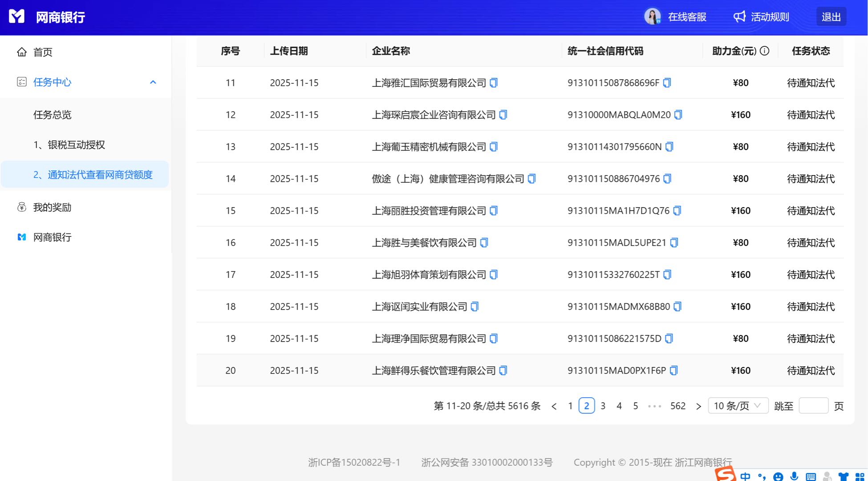The height and width of the screenshot is (481, 868).
Task: Open the Sogou on-screen keyboard icon
Action: coord(811,476)
